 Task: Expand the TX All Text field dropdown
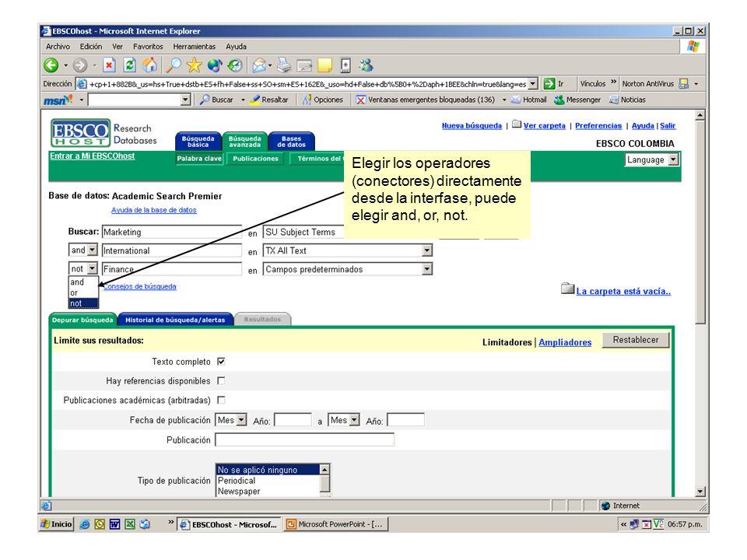pos(427,250)
